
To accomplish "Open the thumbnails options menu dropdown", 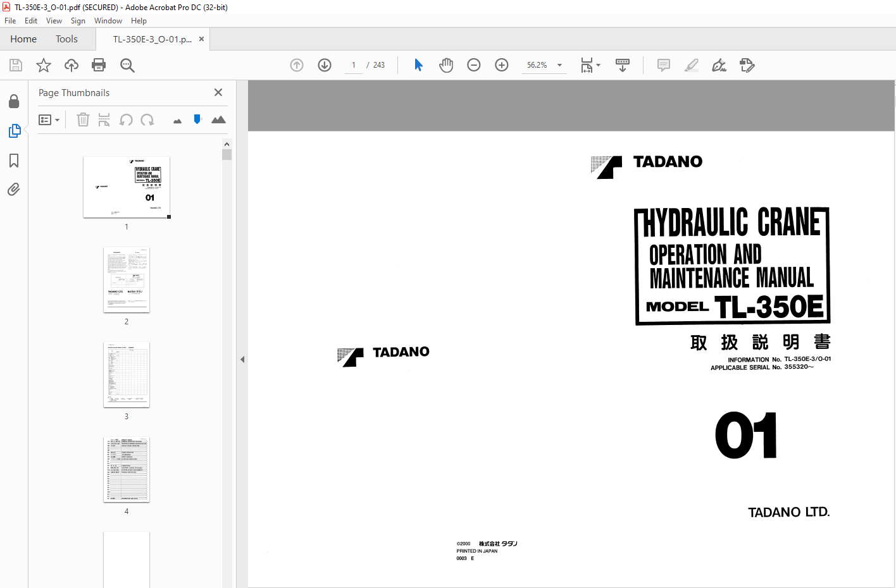I will coord(49,119).
